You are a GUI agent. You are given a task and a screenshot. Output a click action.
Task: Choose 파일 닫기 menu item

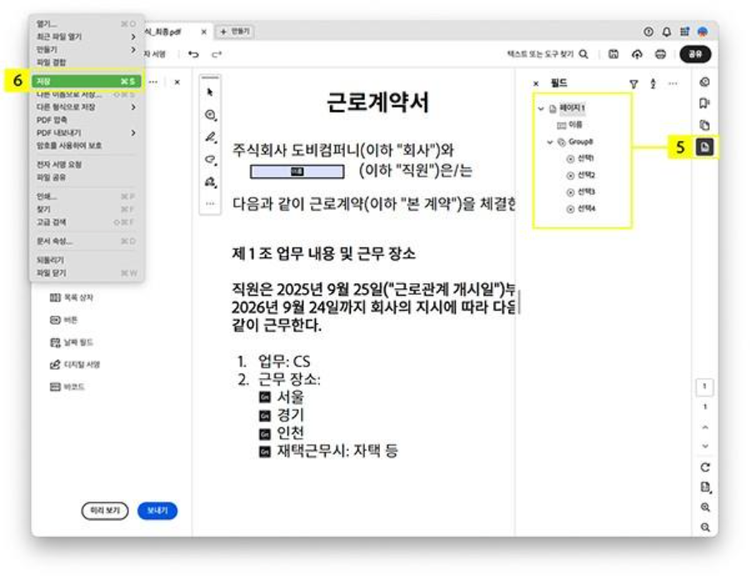(86, 273)
